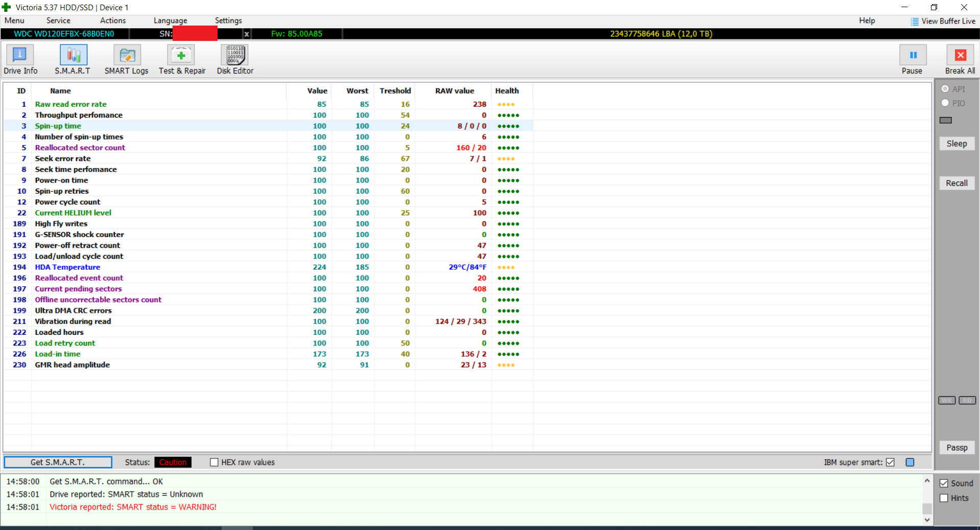Click the small x beside the serial number
This screenshot has height=530, width=980.
tap(247, 34)
